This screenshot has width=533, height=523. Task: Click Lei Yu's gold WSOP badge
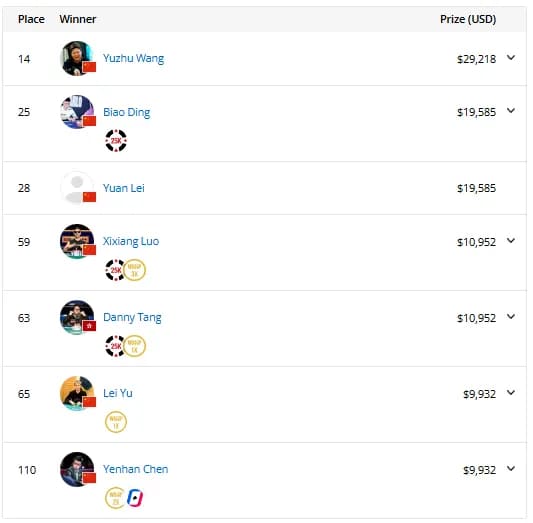116,424
